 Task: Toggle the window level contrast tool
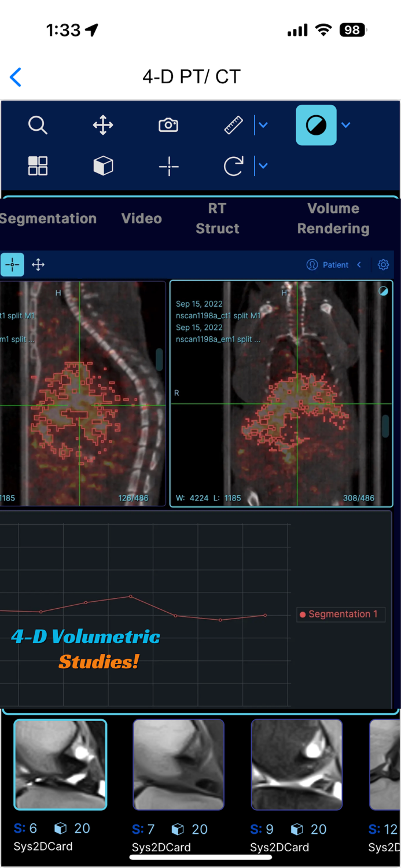[x=316, y=125]
